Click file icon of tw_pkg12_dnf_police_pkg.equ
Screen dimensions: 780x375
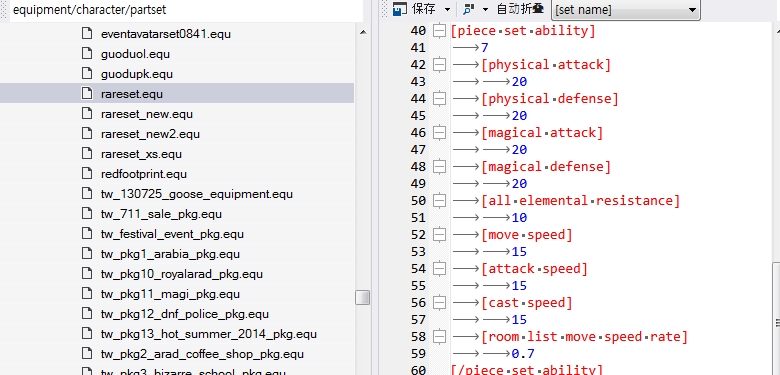pyautogui.click(x=87, y=314)
